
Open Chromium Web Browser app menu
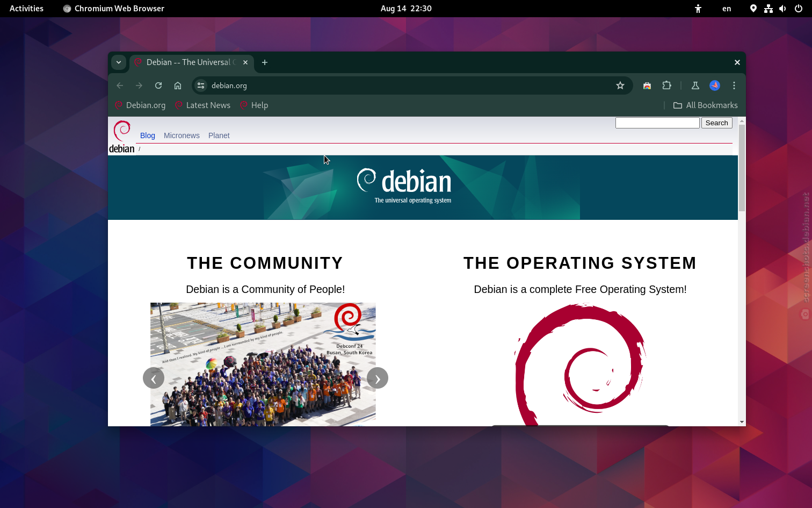pyautogui.click(x=113, y=9)
